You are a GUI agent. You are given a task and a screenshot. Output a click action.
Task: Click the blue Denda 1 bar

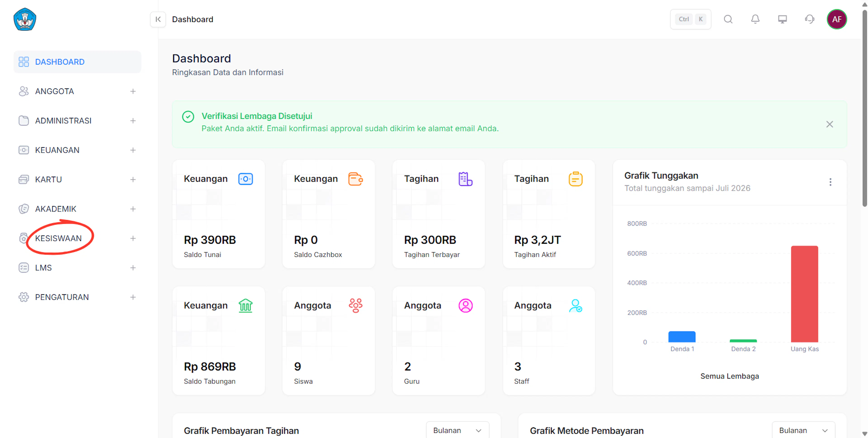[682, 337]
